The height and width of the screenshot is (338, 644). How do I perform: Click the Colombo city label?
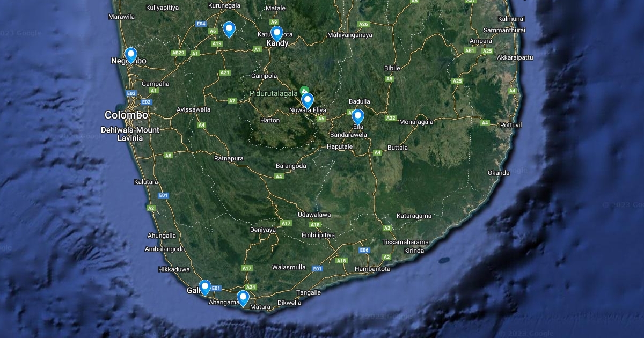pos(126,115)
